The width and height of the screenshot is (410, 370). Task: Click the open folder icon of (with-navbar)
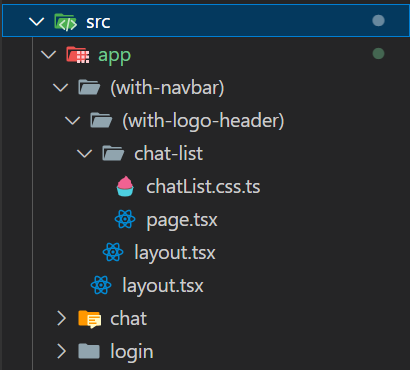coord(89,87)
